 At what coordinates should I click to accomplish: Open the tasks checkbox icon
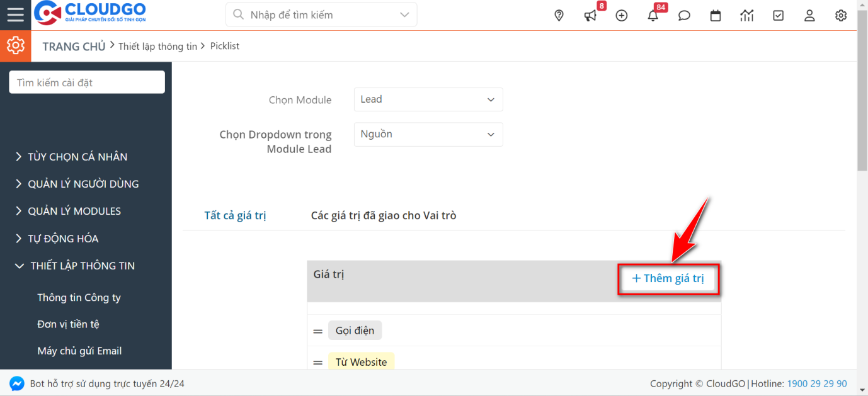[778, 15]
